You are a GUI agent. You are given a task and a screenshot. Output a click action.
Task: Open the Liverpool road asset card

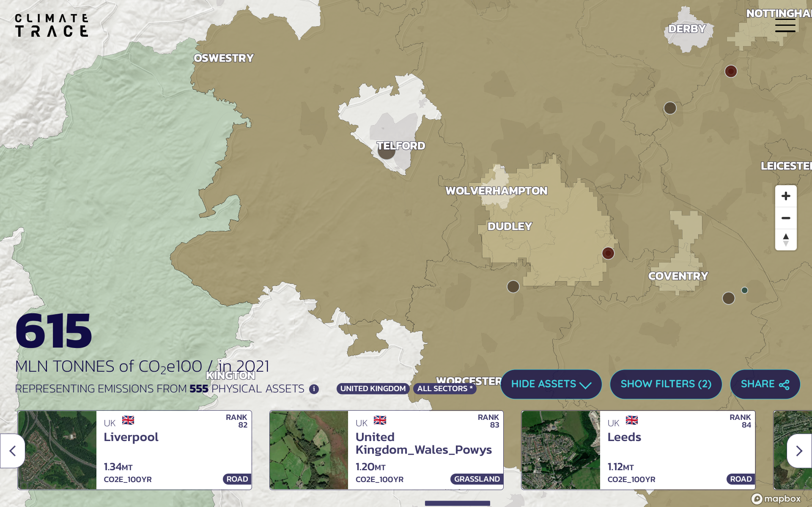(x=134, y=450)
